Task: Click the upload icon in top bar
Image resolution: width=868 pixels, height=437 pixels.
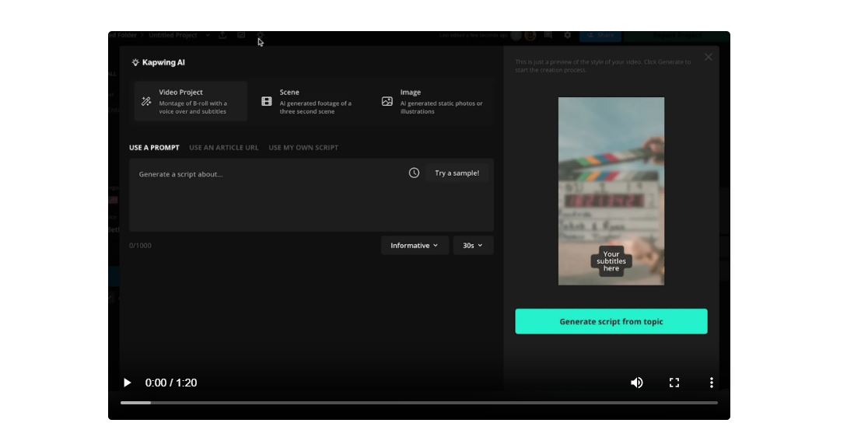Action: pos(222,36)
